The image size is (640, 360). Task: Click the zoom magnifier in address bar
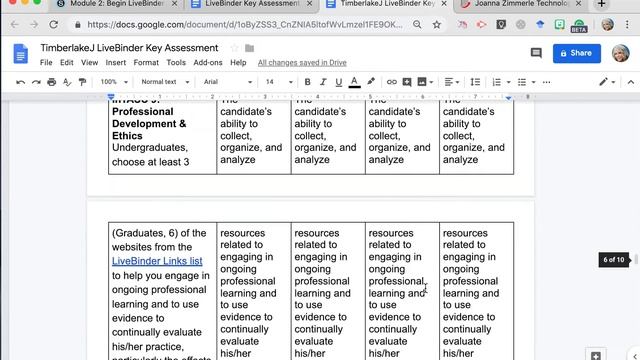(x=417, y=24)
